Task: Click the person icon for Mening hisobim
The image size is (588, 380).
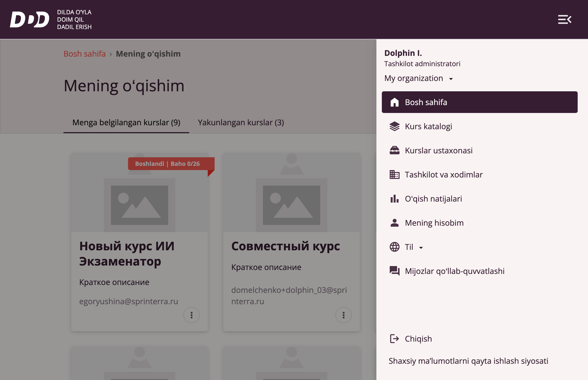Action: tap(394, 223)
